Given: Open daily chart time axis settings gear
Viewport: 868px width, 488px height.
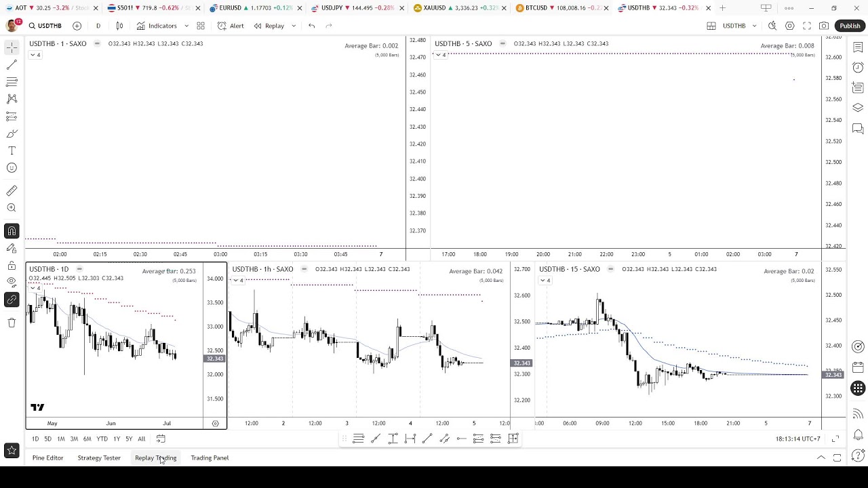Looking at the screenshot, I should point(215,423).
